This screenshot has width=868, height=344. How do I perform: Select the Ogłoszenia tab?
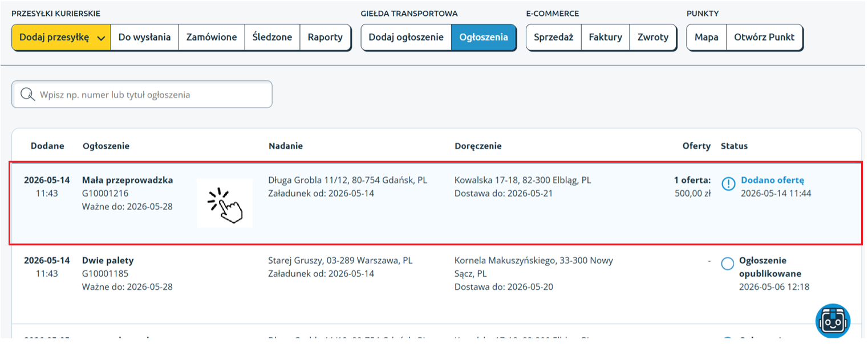484,38
